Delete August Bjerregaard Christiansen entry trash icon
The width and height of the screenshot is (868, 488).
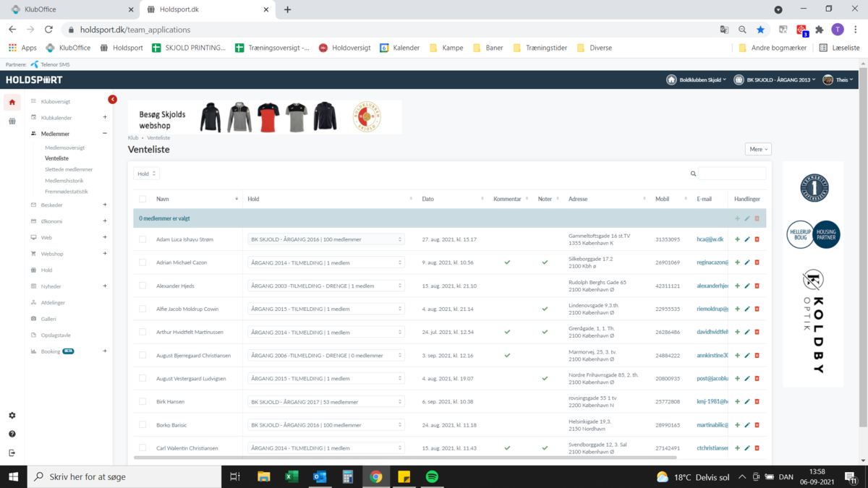tap(757, 355)
